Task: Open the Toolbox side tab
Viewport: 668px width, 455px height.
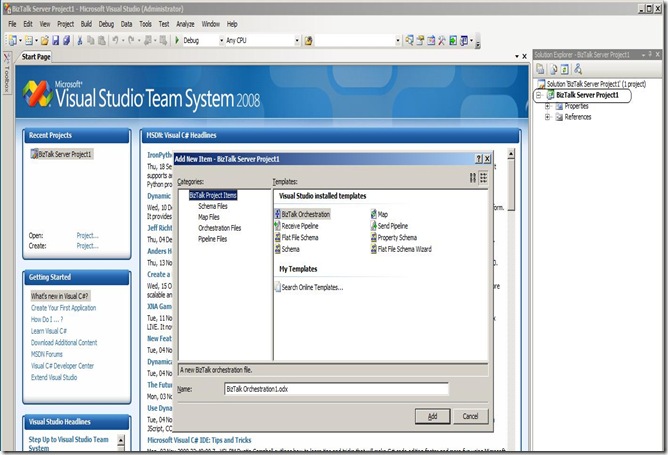Action: pos(6,72)
